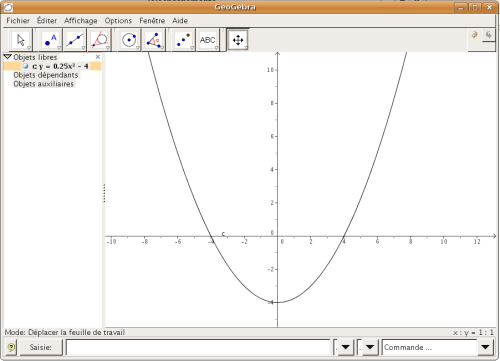This screenshot has width=500, height=361.
Task: Open the Fichier menu
Action: tap(18, 21)
